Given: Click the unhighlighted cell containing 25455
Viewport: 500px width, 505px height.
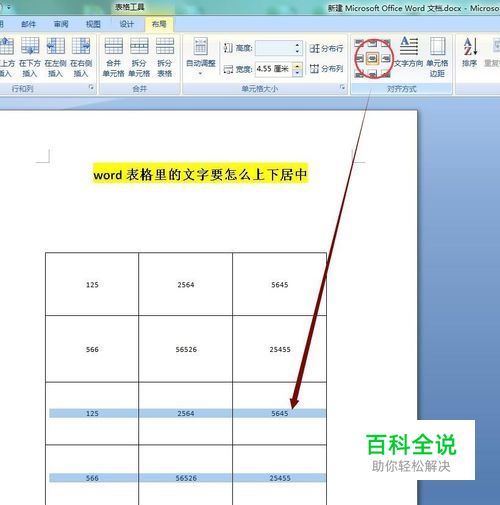Looking at the screenshot, I should coord(280,349).
